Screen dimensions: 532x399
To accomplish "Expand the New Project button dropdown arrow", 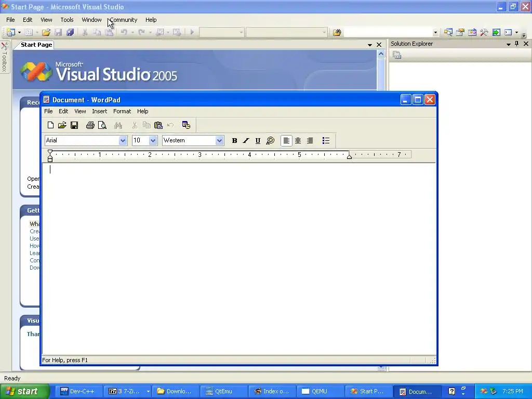I will [x=19, y=32].
